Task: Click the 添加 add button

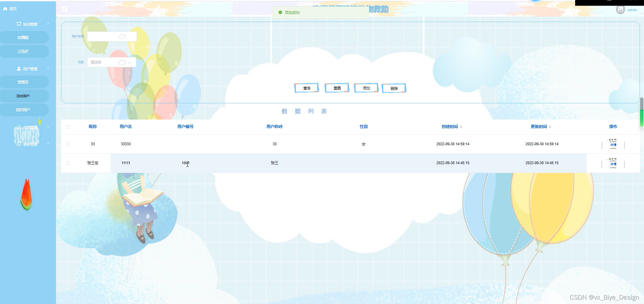Action: click(366, 88)
